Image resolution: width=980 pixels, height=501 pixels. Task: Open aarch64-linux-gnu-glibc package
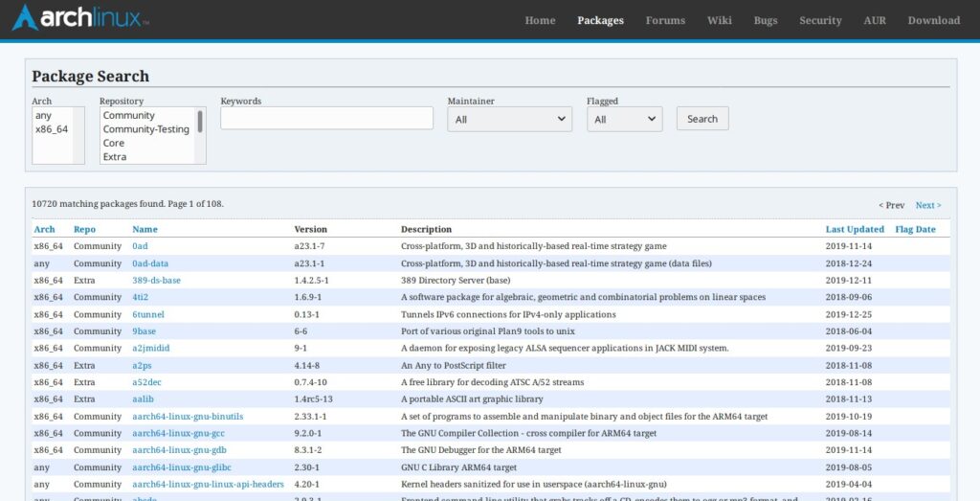[x=182, y=467]
